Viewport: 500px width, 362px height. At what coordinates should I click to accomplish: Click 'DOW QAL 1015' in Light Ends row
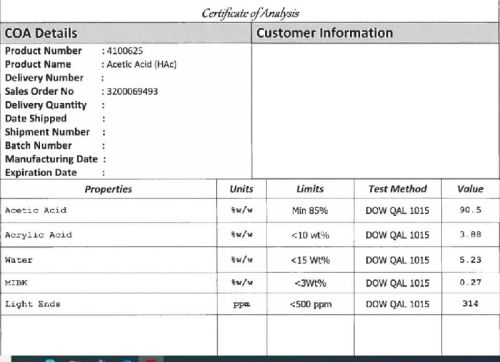pos(397,304)
